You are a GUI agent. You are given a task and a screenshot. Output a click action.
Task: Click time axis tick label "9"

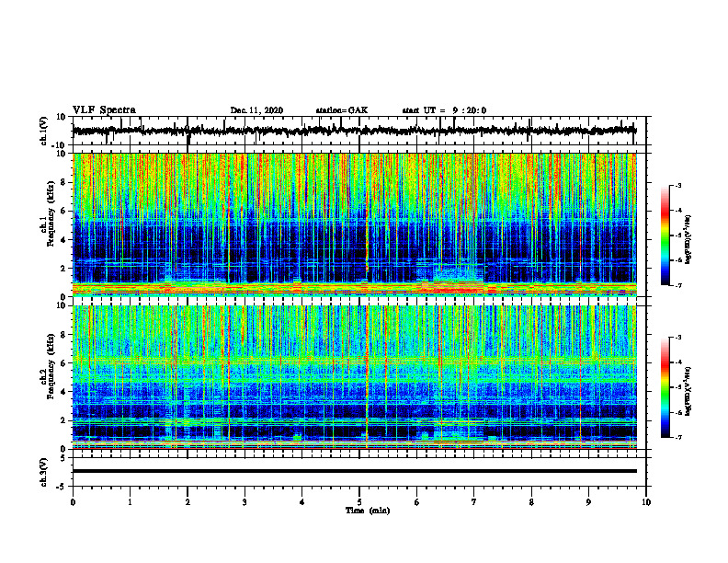coord(588,502)
